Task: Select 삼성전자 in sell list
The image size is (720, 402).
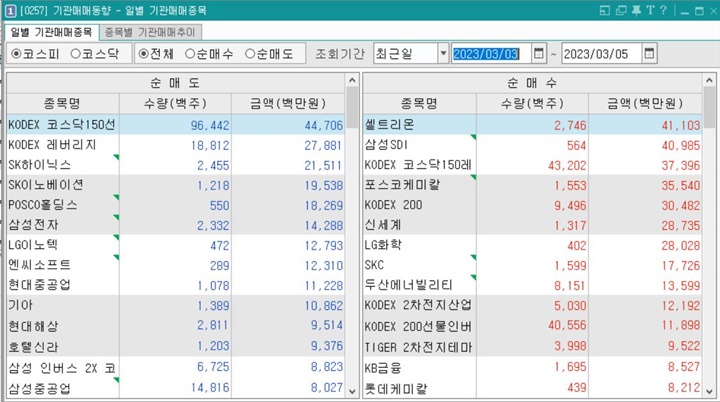Action: click(175, 225)
